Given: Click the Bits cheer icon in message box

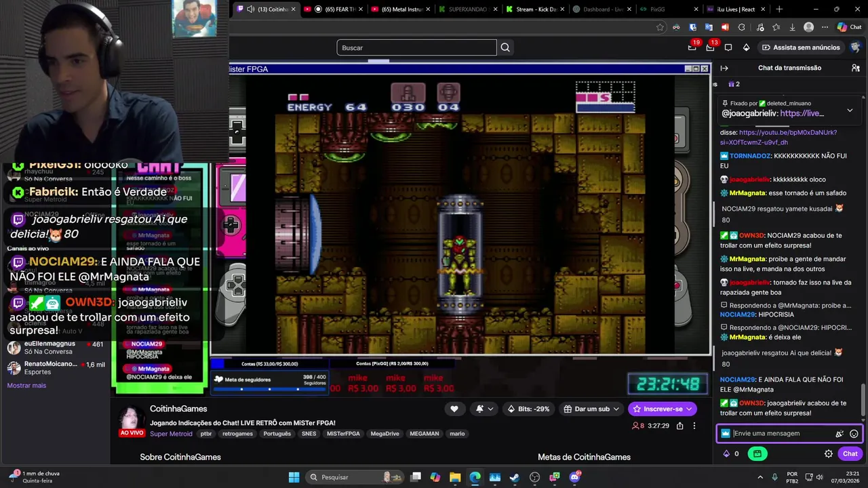Looking at the screenshot, I should click(840, 434).
